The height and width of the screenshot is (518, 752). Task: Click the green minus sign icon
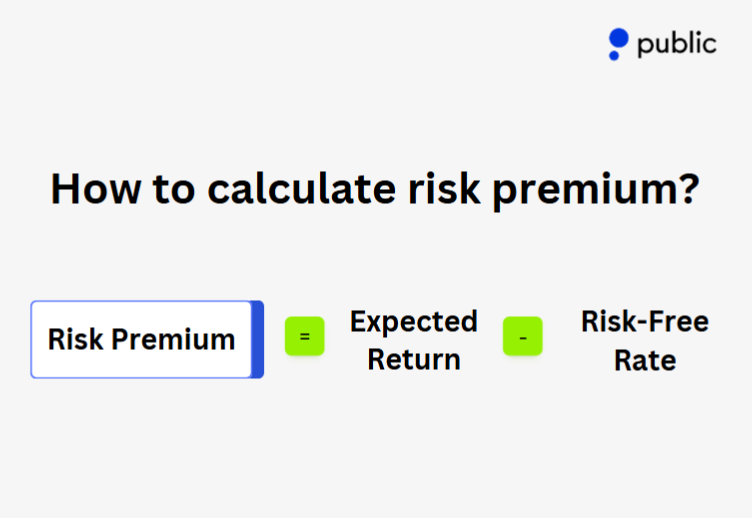click(523, 338)
